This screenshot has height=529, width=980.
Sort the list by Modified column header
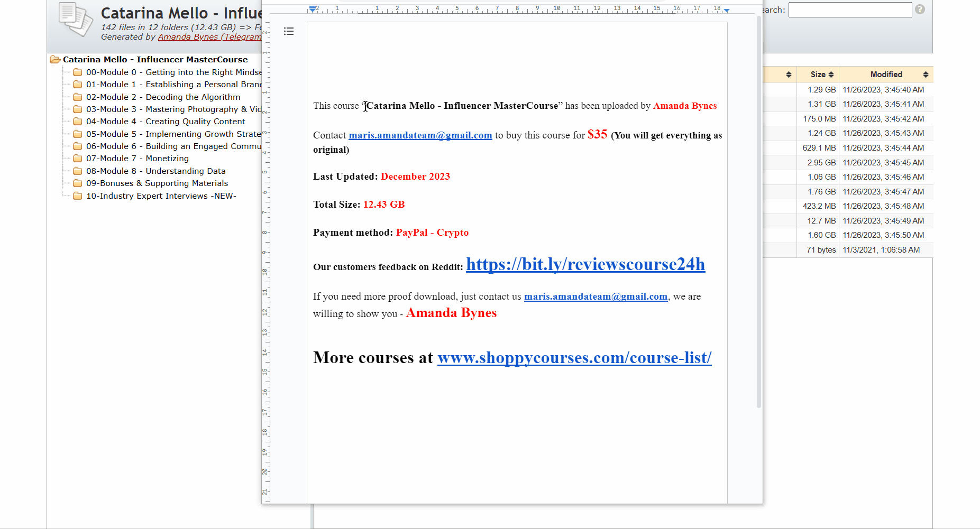[886, 75]
